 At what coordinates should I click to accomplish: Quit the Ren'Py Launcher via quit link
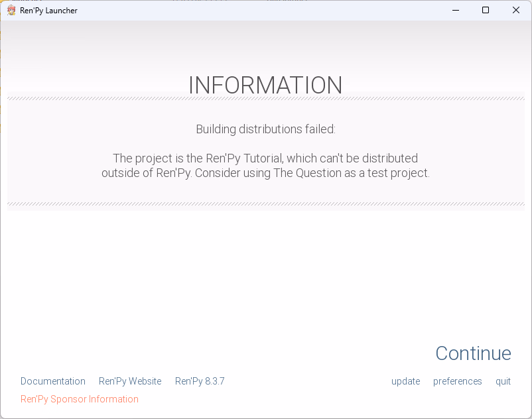[x=503, y=381]
